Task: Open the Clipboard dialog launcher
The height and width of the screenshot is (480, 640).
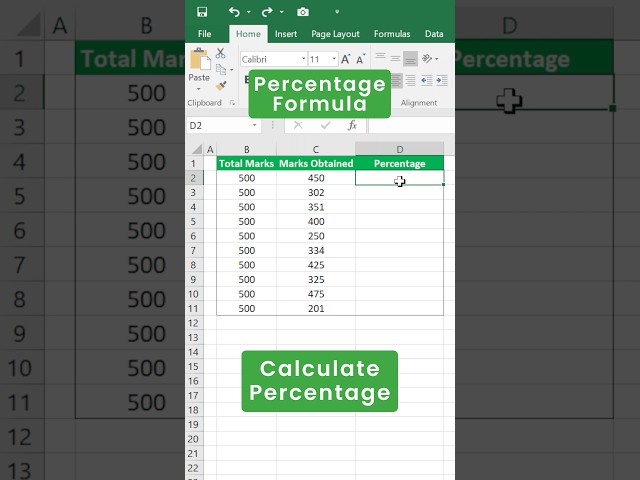Action: point(232,103)
